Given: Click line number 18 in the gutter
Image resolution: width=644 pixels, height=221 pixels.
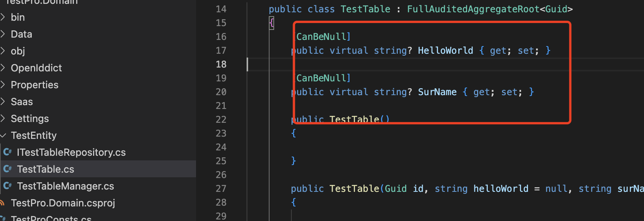Looking at the screenshot, I should click(x=221, y=64).
